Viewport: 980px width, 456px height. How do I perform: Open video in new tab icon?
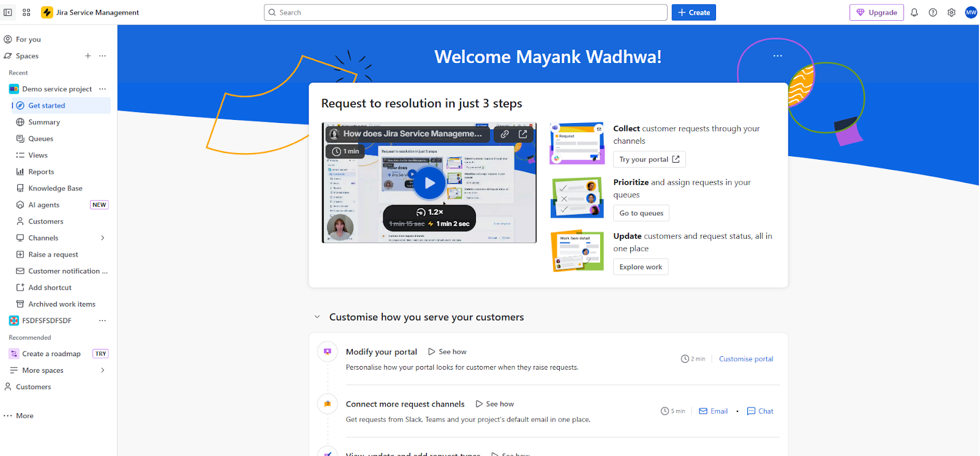[522, 134]
